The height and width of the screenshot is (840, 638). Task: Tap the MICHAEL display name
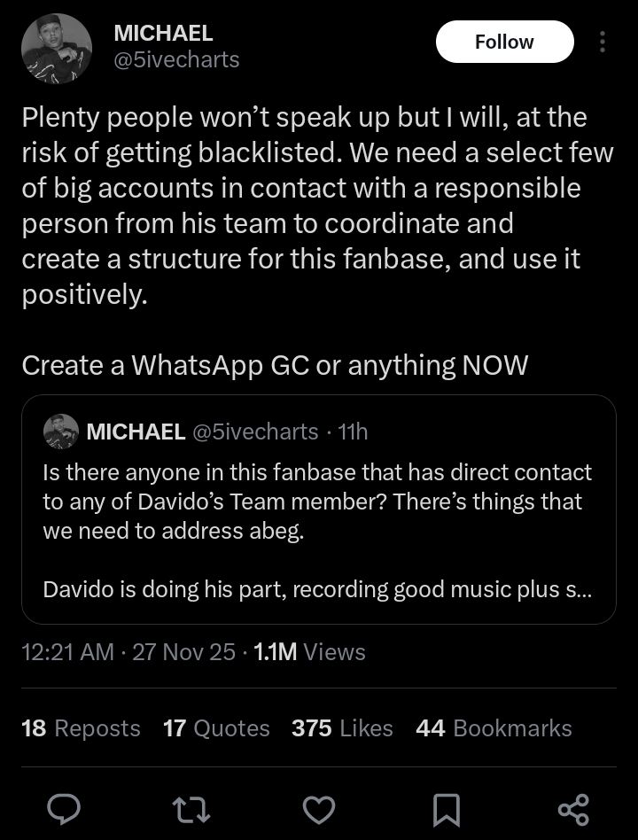pos(164,33)
